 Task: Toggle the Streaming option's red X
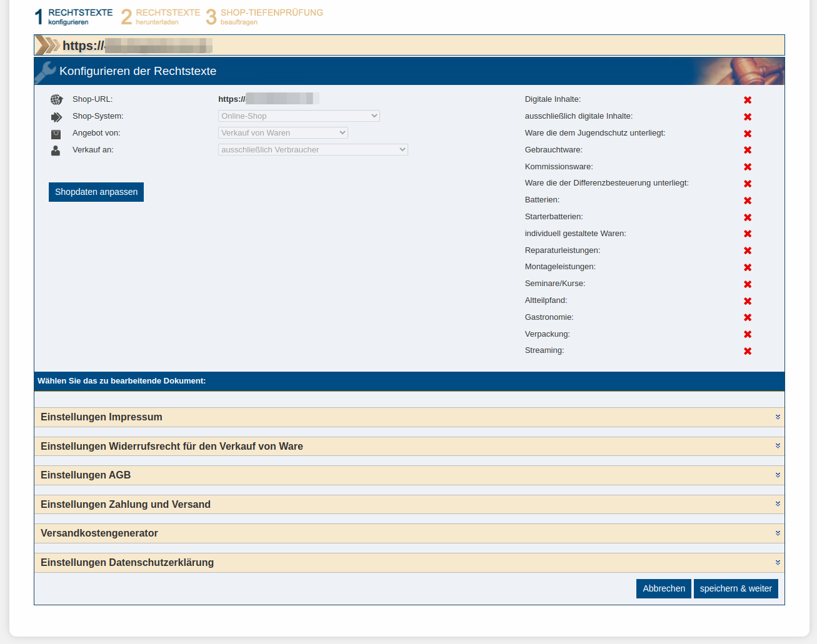(x=748, y=350)
